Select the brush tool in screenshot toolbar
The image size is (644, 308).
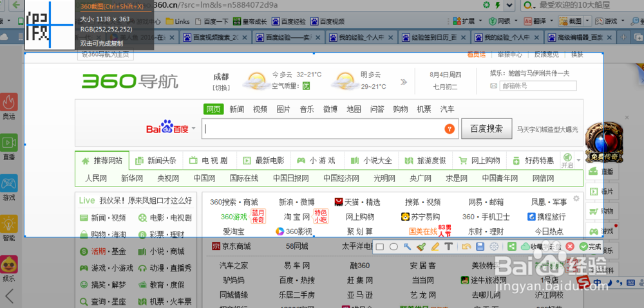click(421, 246)
